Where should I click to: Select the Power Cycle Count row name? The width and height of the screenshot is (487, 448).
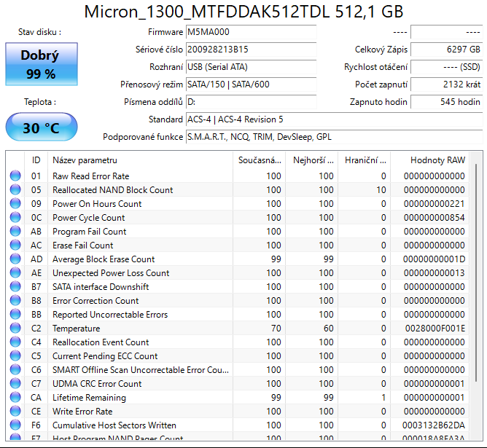click(88, 218)
